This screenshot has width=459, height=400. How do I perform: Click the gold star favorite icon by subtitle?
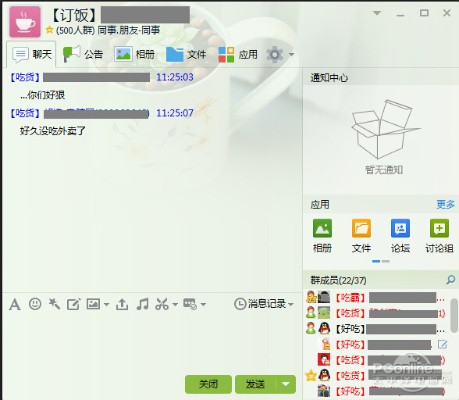50,30
